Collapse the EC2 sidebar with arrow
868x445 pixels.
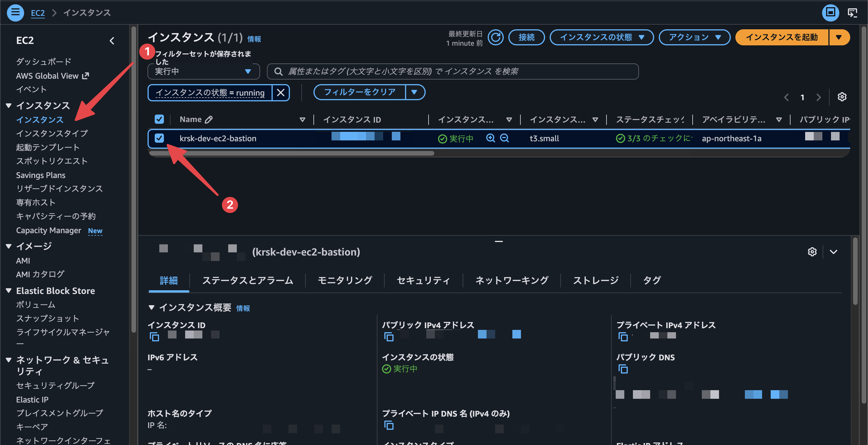pos(112,41)
